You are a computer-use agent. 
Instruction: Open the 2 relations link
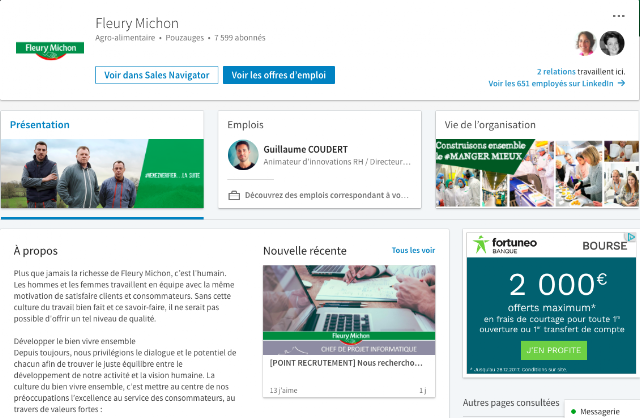tap(556, 71)
